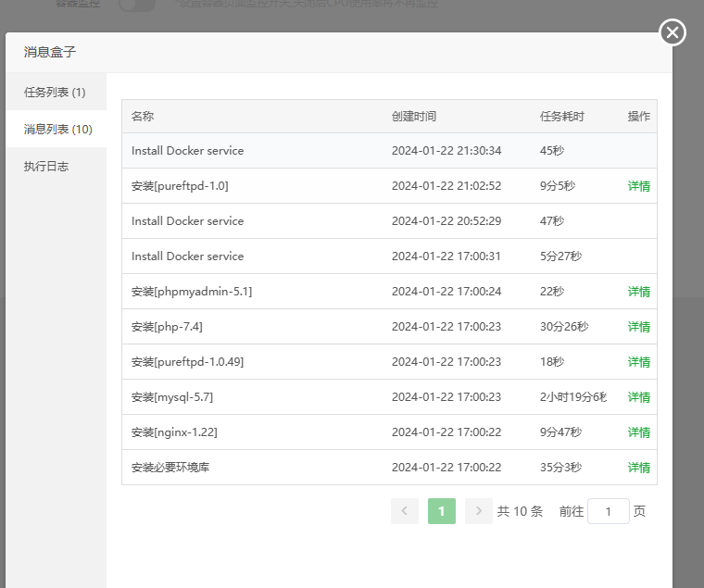
Task: Select page 1 in pagination
Action: coord(442,511)
